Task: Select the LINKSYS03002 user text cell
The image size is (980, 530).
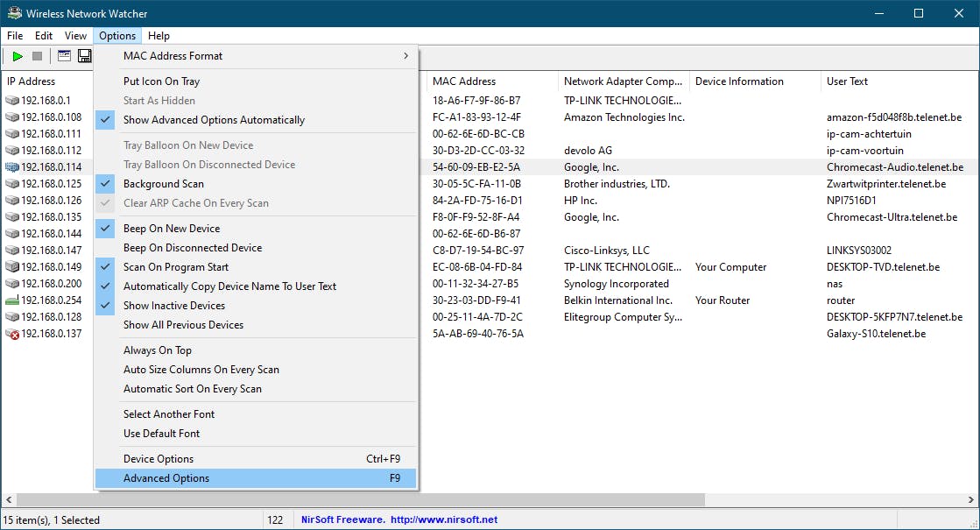Action: pyautogui.click(x=859, y=251)
